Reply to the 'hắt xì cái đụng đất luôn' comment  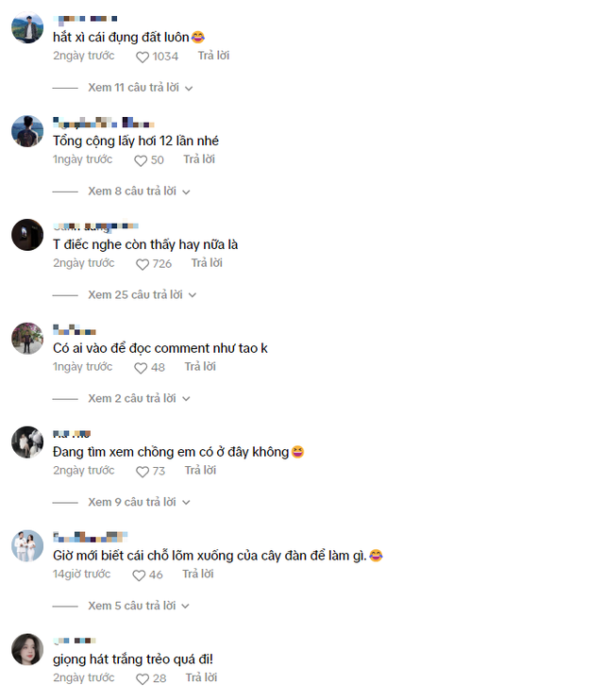tap(213, 56)
